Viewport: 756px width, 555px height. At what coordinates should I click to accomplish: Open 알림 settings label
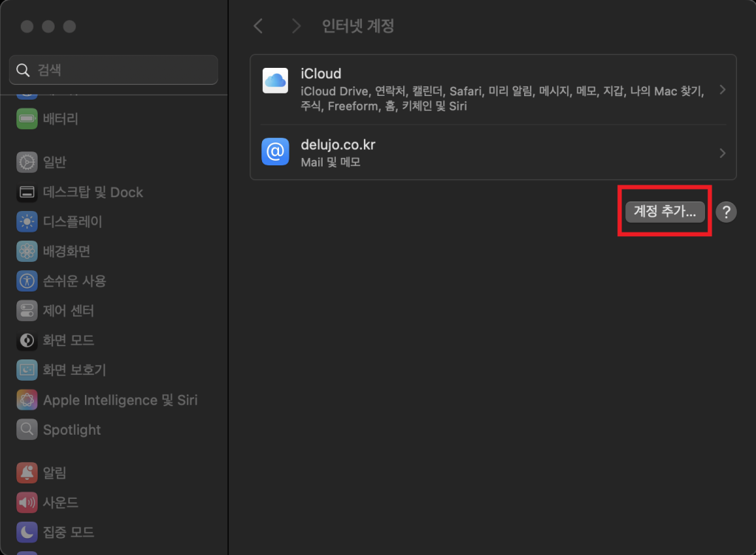click(55, 472)
